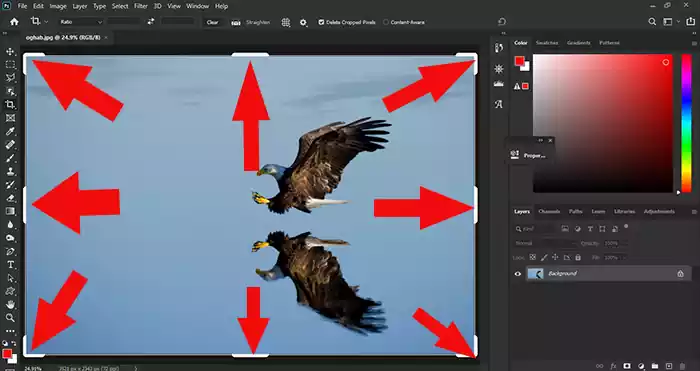Click the Clear button
Screen dimensions: 700x371
pyautogui.click(x=212, y=22)
